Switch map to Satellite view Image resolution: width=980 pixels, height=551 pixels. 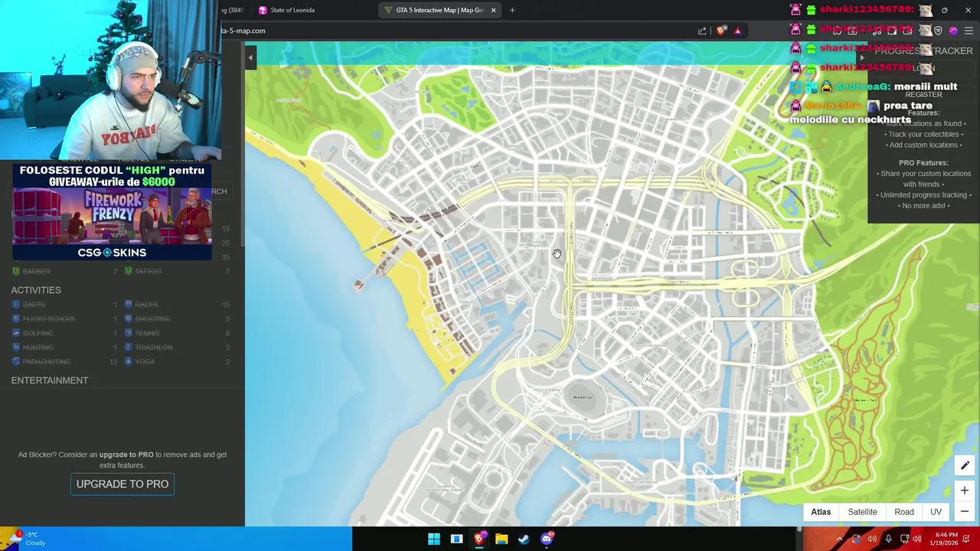coord(862,512)
